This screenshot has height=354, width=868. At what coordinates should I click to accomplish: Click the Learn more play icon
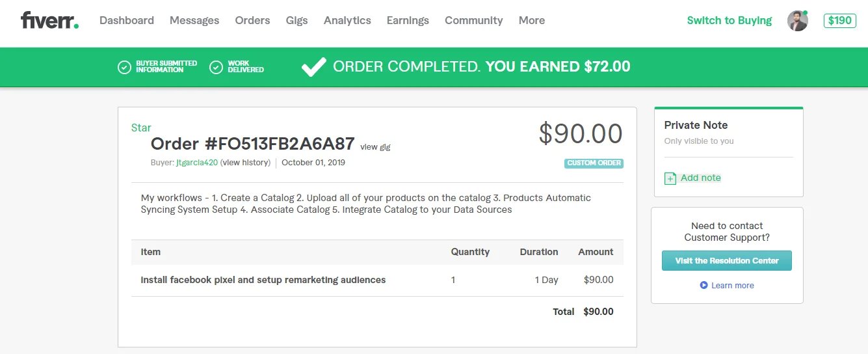point(704,285)
